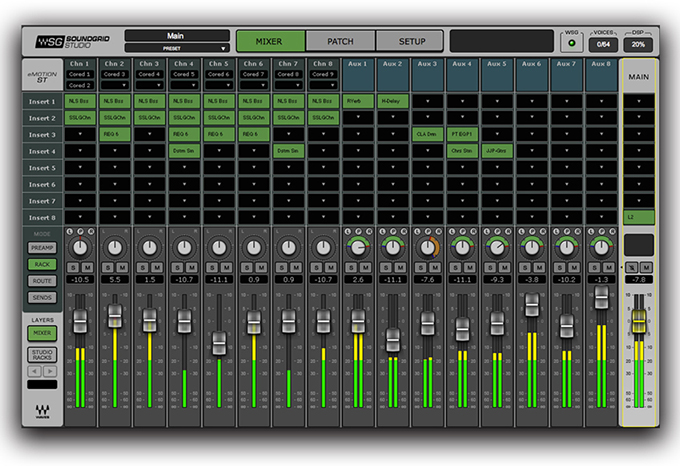Image resolution: width=680 pixels, height=466 pixels.
Task: Open REQ 6 plugin on Chn 6
Action: tap(254, 134)
